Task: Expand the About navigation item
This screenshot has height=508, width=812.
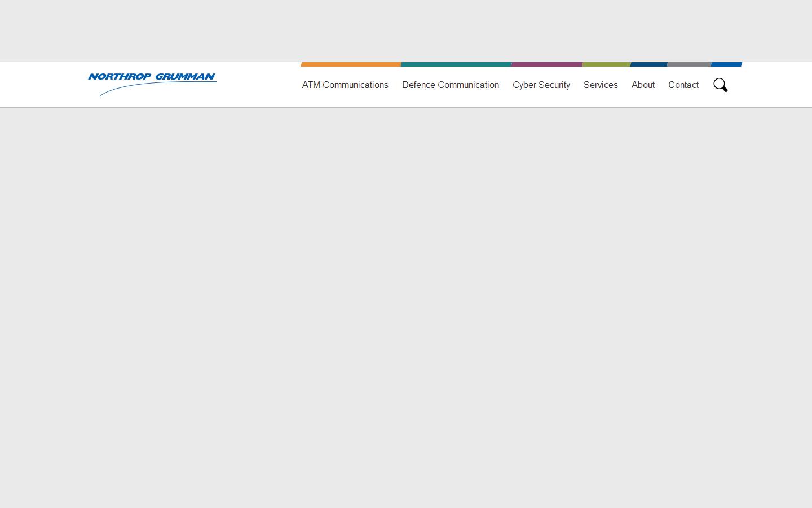Action: click(x=643, y=85)
